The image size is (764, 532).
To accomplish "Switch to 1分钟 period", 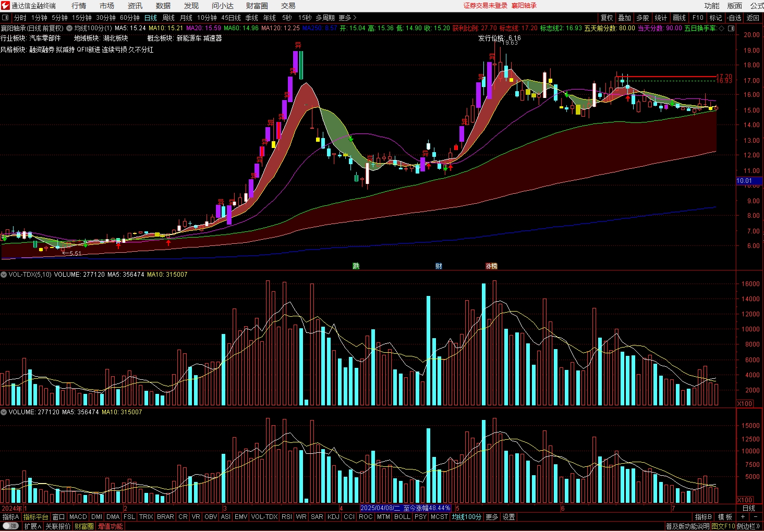I will point(39,18).
